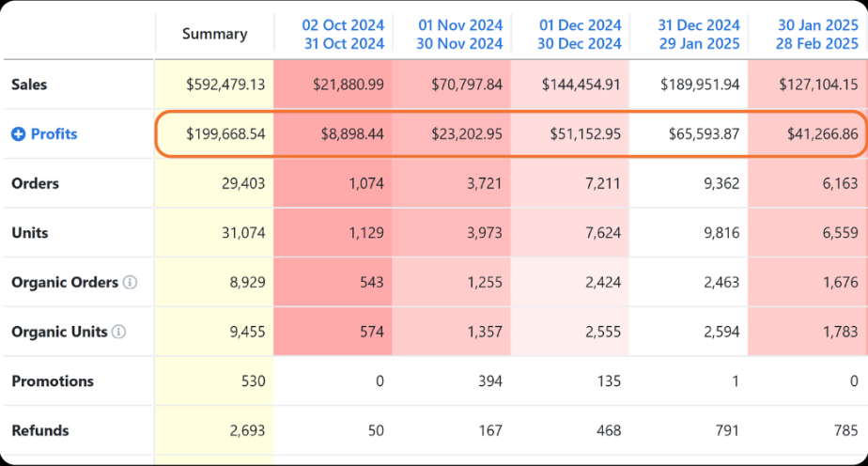Click summary profits value $199,668.54
868x466 pixels.
coord(225,134)
